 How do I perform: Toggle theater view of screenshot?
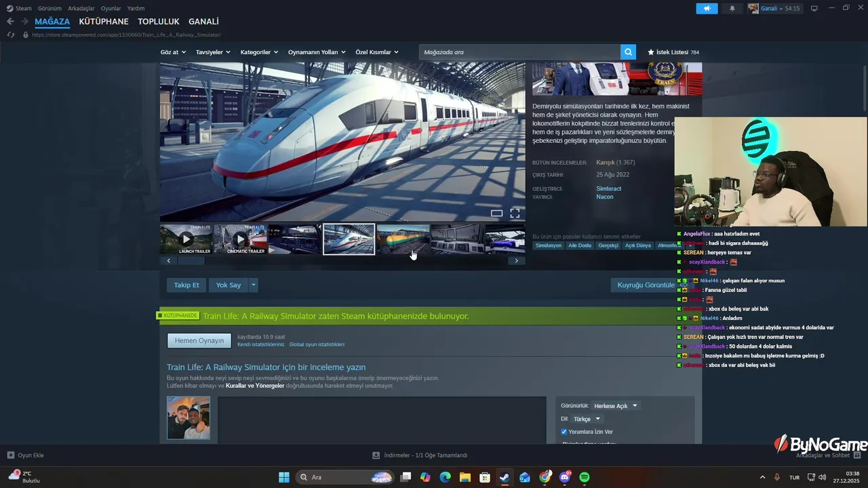[x=496, y=213]
